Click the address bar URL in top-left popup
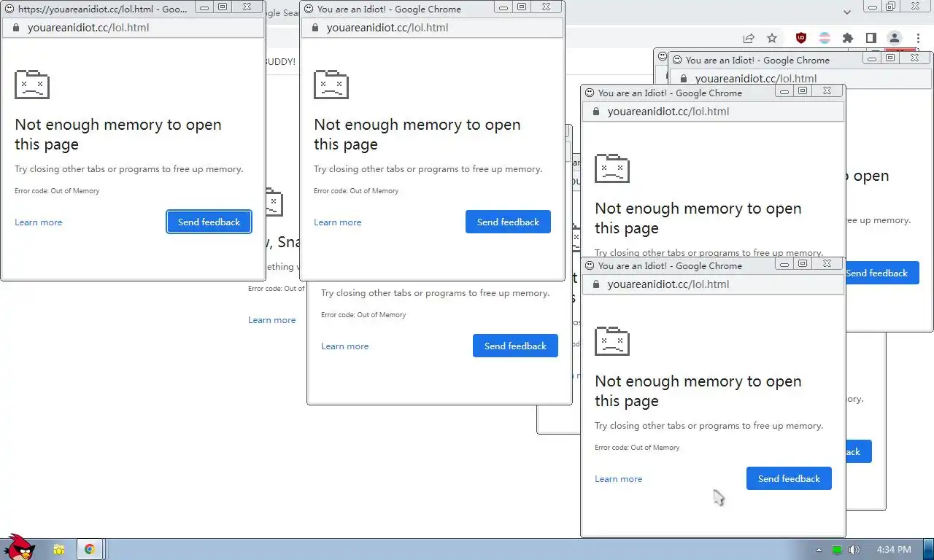 click(88, 28)
